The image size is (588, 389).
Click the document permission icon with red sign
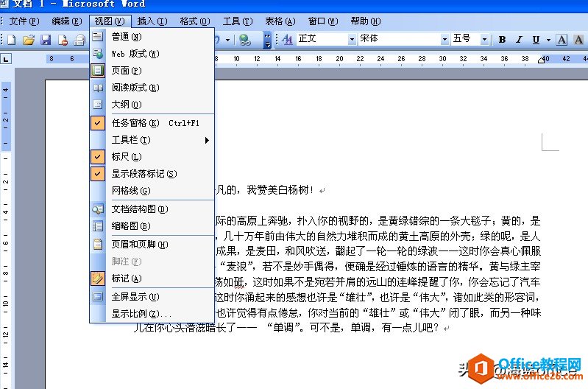tap(63, 39)
